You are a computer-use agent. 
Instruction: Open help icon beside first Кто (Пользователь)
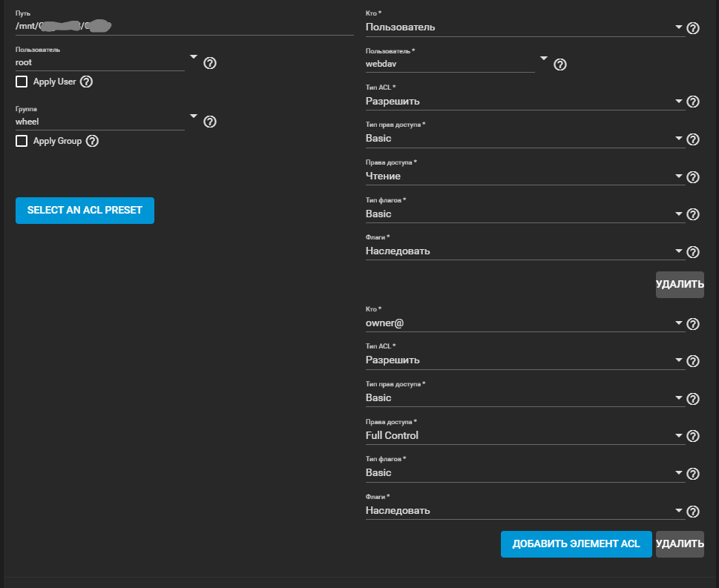pos(693,28)
